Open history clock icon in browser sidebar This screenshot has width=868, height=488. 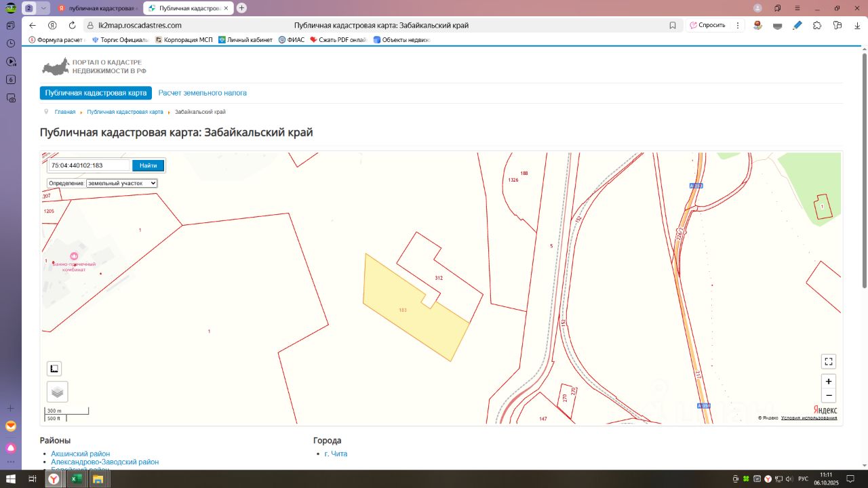coord(11,43)
